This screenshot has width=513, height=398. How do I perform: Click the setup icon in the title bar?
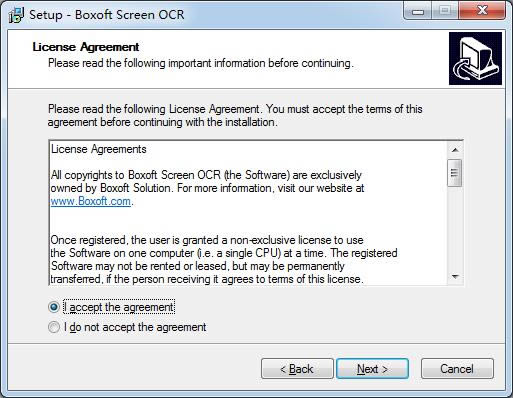click(x=16, y=15)
